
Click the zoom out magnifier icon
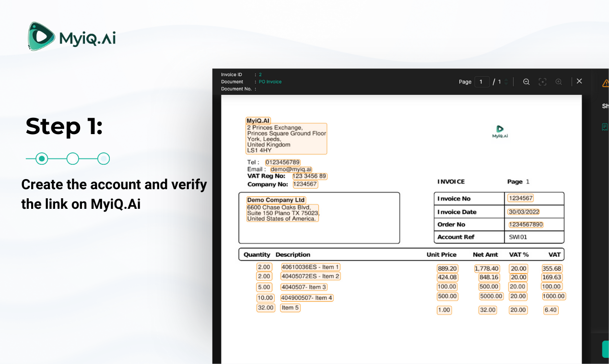point(526,82)
